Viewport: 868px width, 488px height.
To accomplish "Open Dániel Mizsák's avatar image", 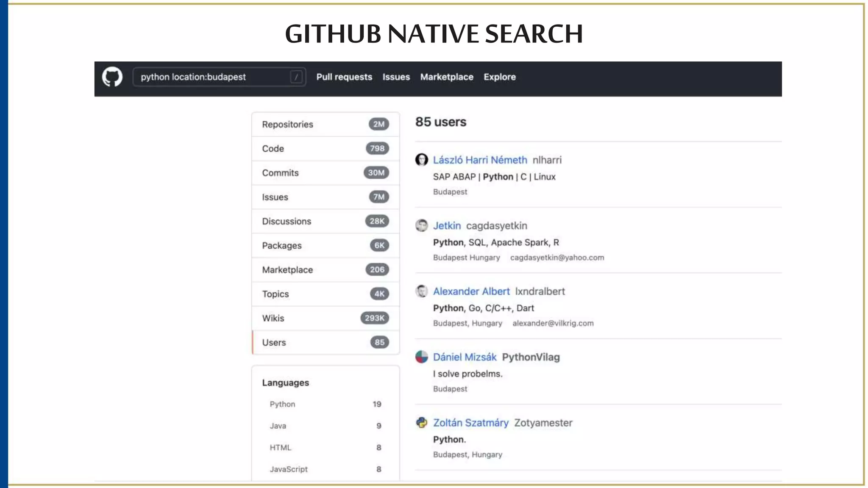I will pyautogui.click(x=422, y=357).
